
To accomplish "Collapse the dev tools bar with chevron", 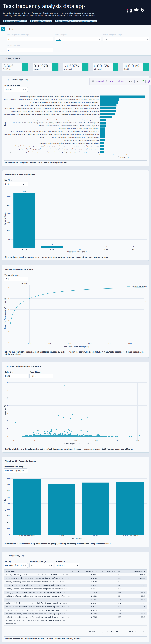I will [148, 81].
